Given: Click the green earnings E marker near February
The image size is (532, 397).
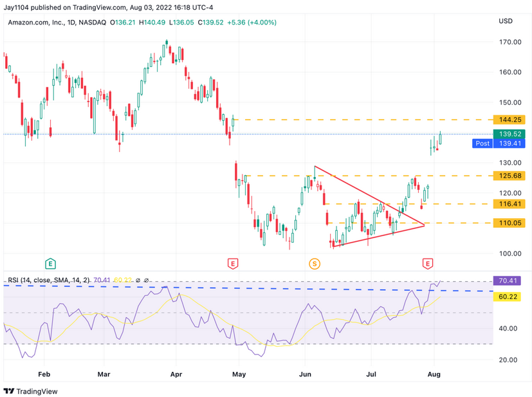Looking at the screenshot, I should point(50,263).
